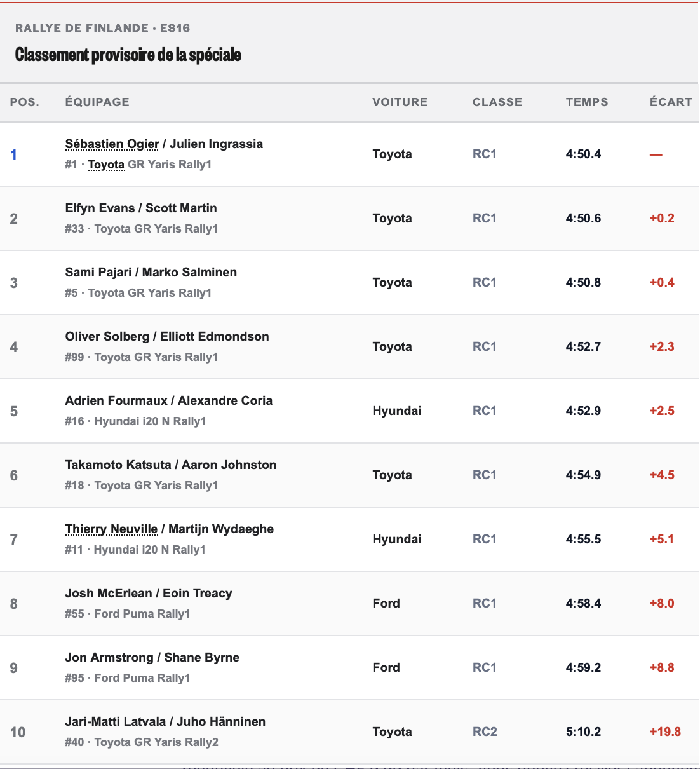Image resolution: width=700 pixels, height=769 pixels.
Task: Select the Elfyn Evans / Scott Martin row
Action: pos(349,219)
